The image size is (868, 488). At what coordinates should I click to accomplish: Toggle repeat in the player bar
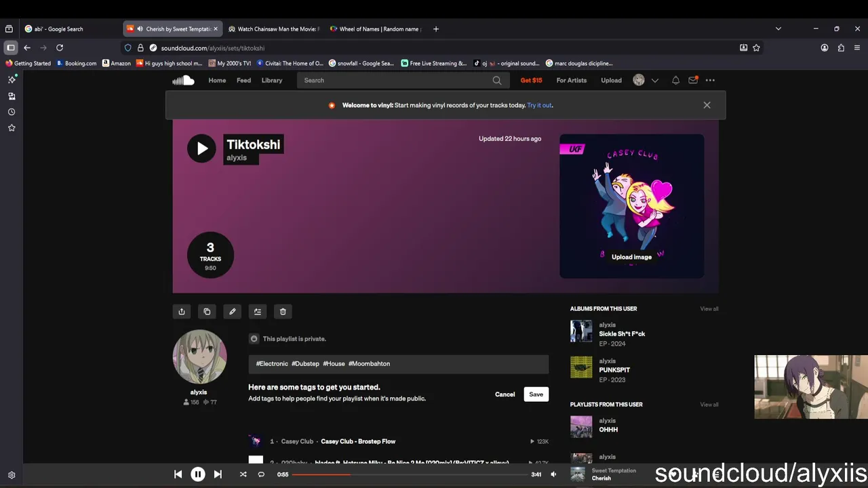(x=261, y=474)
